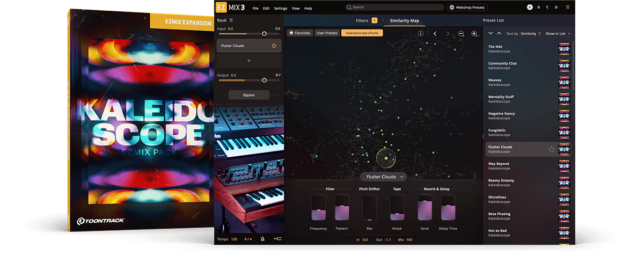Click the cable routing icon beside the metronome

click(277, 239)
